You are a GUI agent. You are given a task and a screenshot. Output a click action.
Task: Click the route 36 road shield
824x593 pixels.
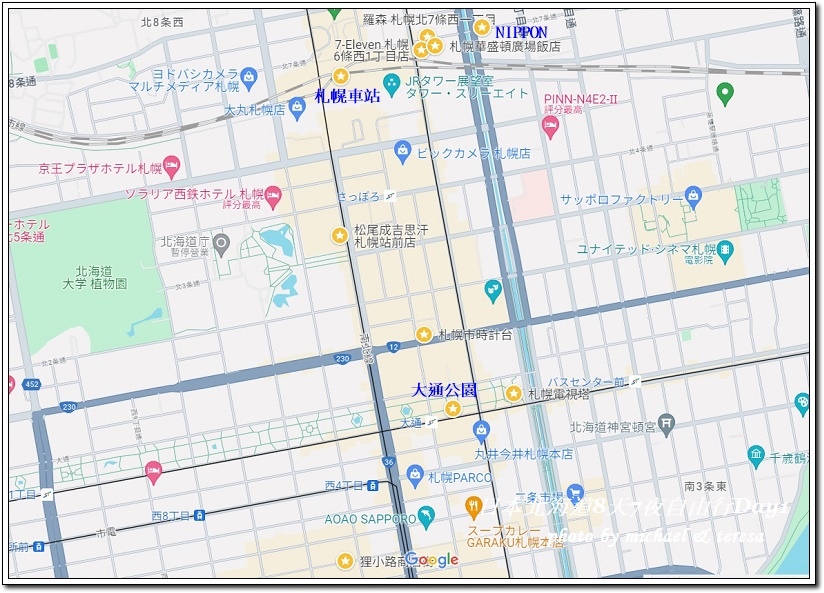point(388,462)
